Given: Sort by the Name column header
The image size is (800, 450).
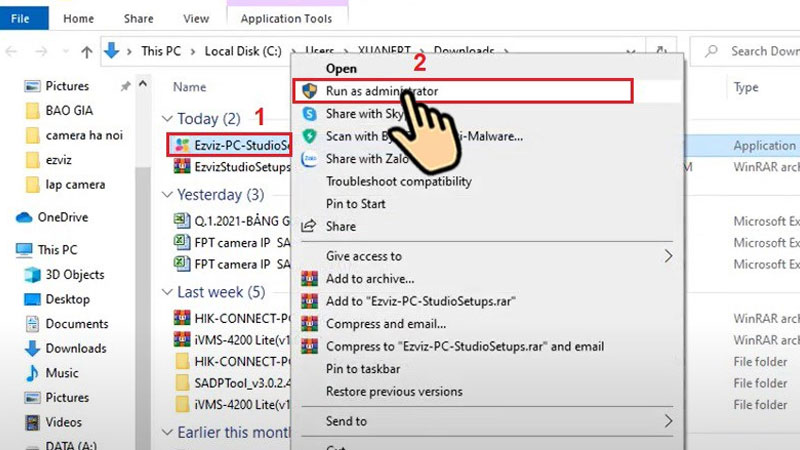Looking at the screenshot, I should point(189,87).
